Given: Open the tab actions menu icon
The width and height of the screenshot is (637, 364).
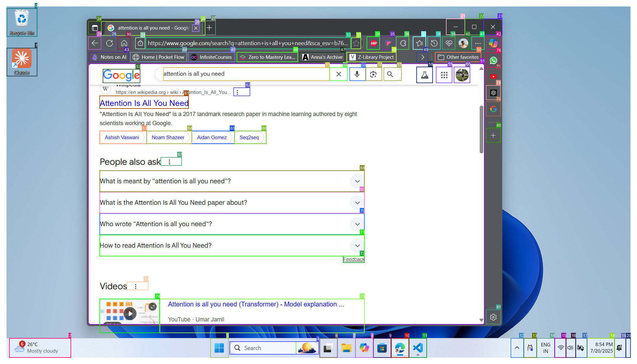Looking at the screenshot, I should 95,28.
